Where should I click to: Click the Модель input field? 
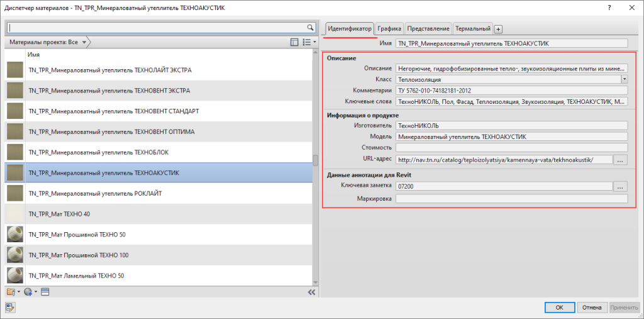click(512, 137)
